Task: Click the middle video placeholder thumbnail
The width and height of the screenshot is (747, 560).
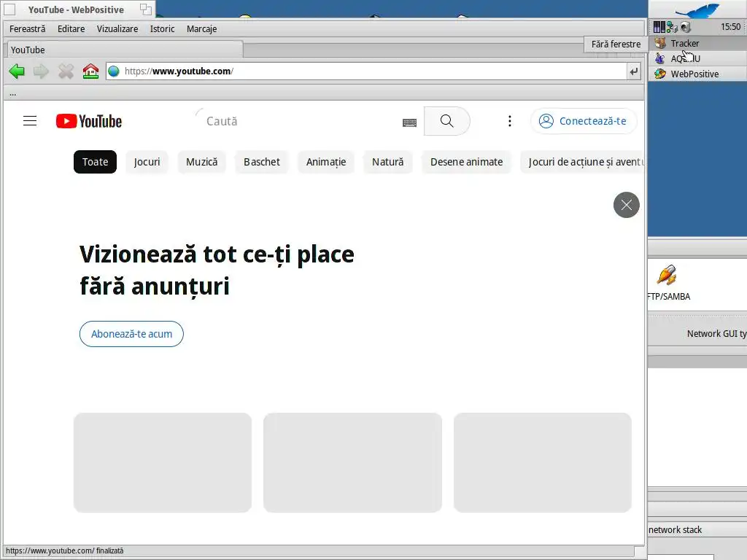Action: tap(352, 462)
